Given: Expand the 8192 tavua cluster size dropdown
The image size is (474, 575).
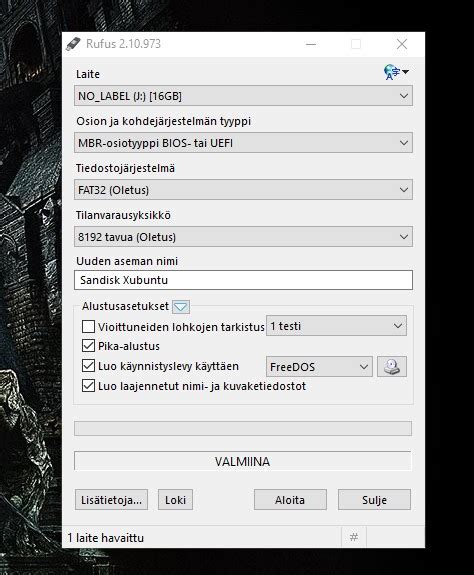Looking at the screenshot, I should 243,237.
